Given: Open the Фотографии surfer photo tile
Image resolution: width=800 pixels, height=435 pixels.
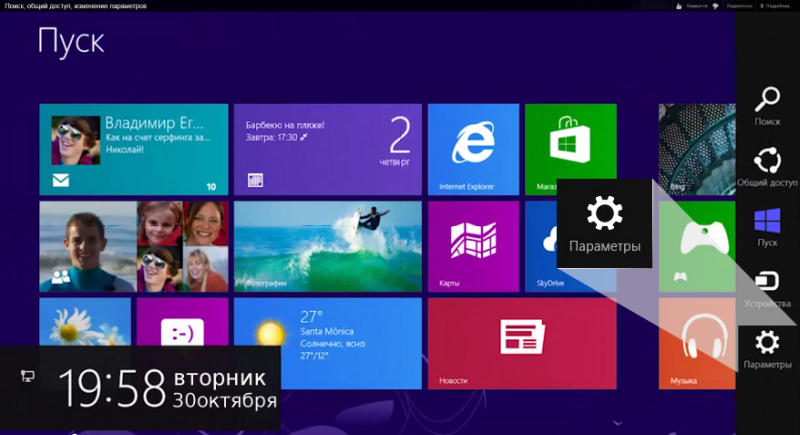Looking at the screenshot, I should 328,246.
